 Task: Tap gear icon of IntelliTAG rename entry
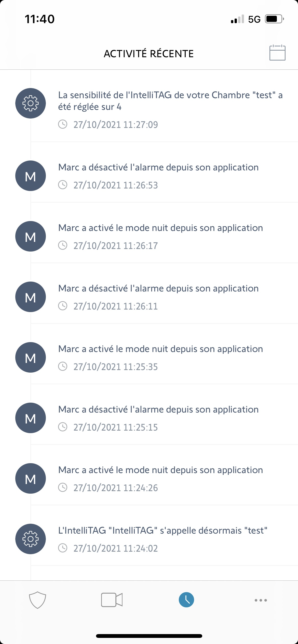[x=31, y=539]
